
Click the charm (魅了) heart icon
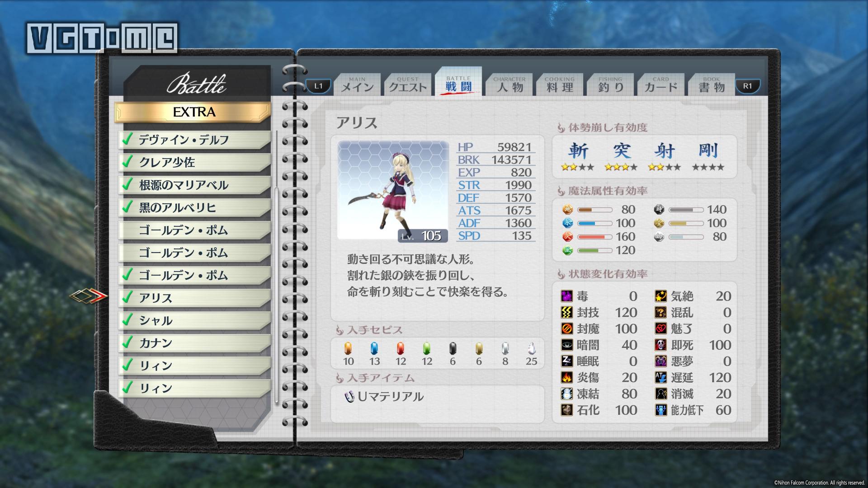pyautogui.click(x=660, y=329)
